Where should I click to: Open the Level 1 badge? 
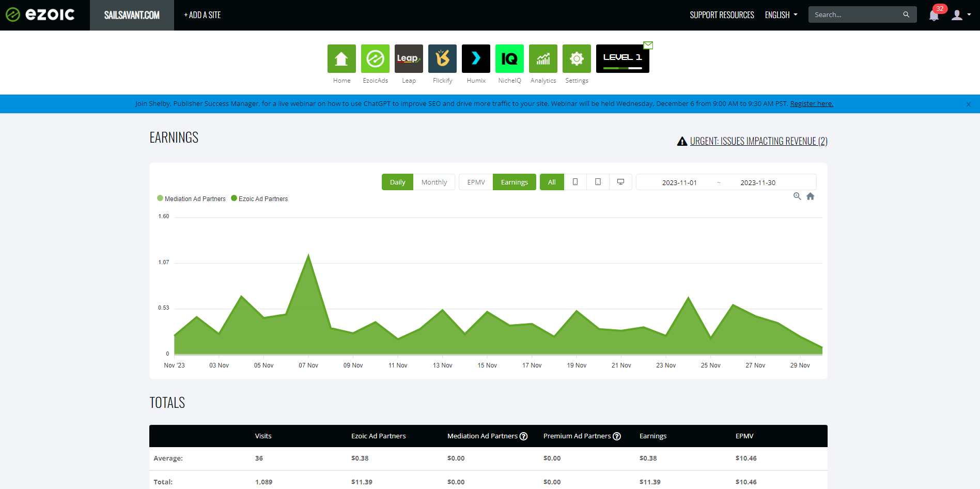click(x=623, y=58)
